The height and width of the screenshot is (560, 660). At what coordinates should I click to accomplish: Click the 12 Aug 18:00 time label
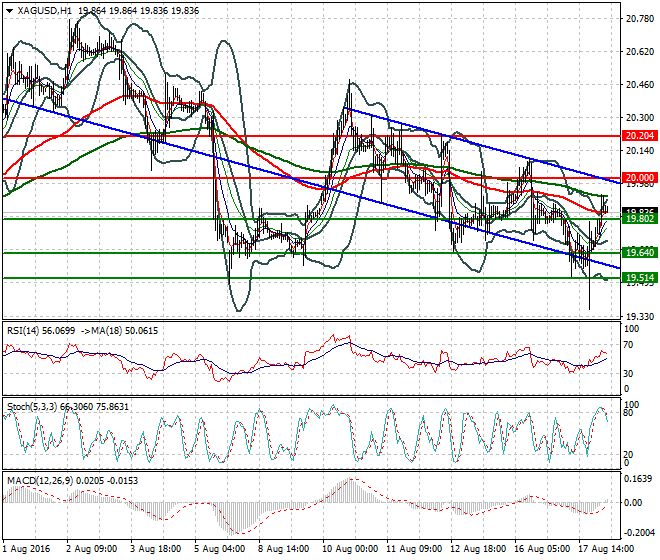coord(479,549)
